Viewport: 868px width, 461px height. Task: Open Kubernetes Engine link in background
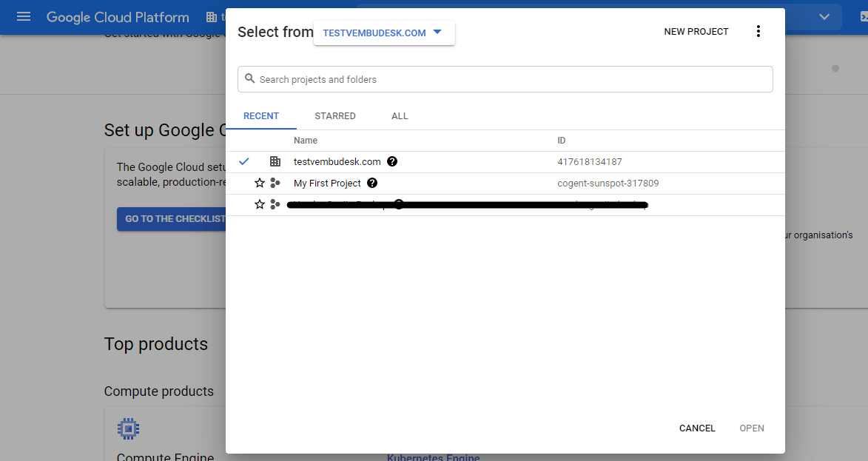434,457
